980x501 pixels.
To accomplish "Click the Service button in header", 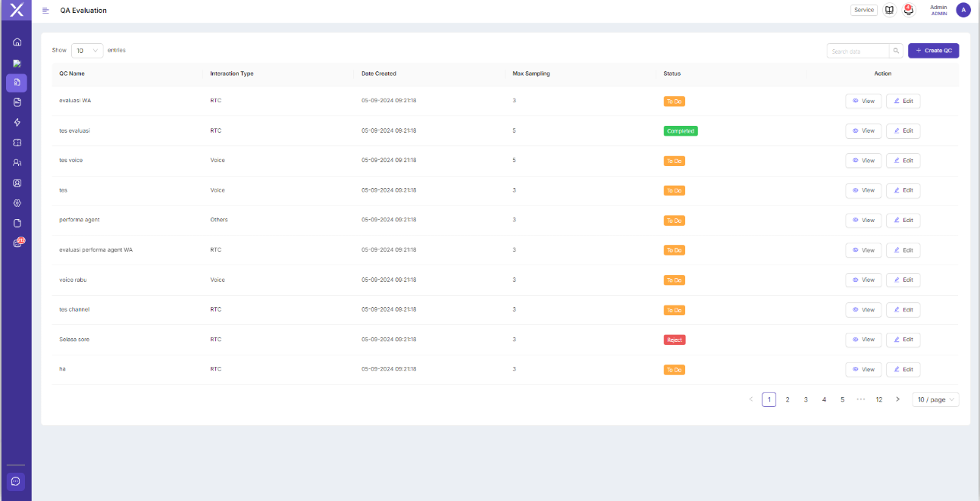I will pyautogui.click(x=864, y=10).
